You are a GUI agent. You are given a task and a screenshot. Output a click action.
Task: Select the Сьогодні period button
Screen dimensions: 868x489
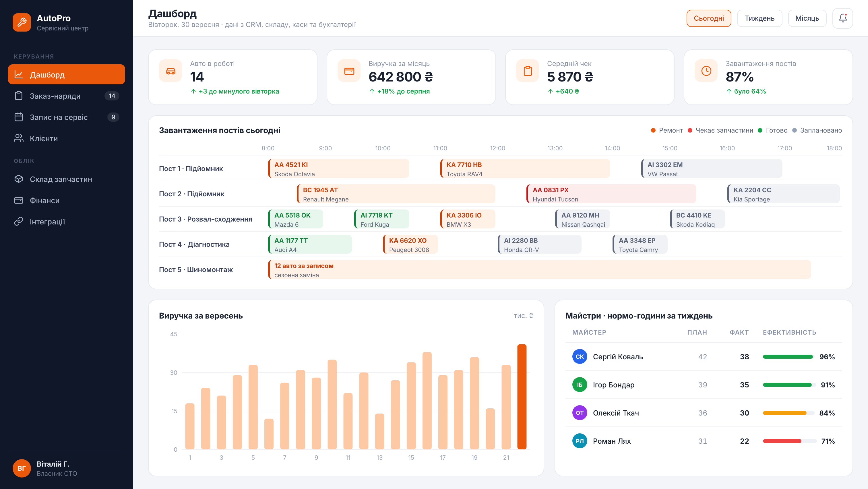tap(709, 18)
